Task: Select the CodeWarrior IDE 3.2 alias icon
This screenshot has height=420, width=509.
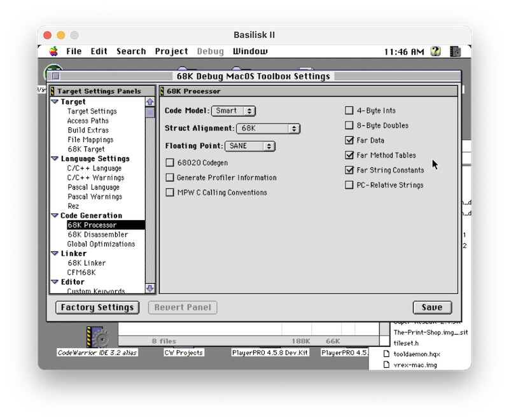Action: [97, 337]
